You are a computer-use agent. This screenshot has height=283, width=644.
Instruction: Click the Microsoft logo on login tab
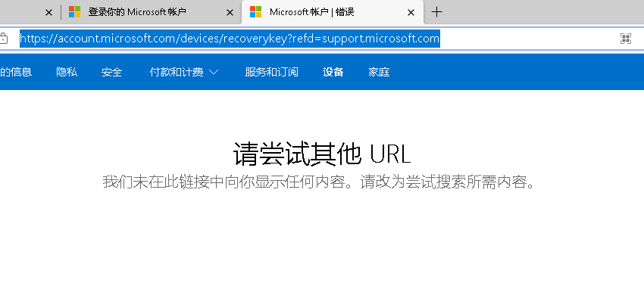point(74,12)
